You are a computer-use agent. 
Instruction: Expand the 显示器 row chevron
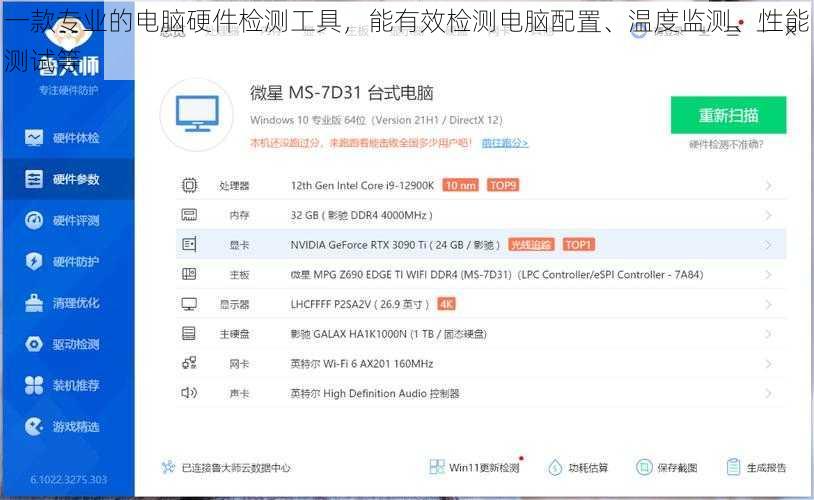coord(768,304)
